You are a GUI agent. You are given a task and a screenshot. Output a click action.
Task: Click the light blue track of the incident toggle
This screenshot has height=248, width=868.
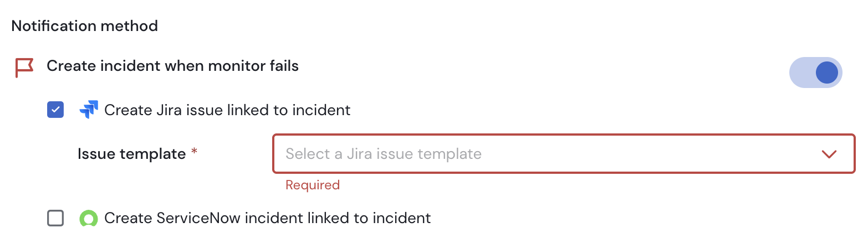[x=801, y=73]
